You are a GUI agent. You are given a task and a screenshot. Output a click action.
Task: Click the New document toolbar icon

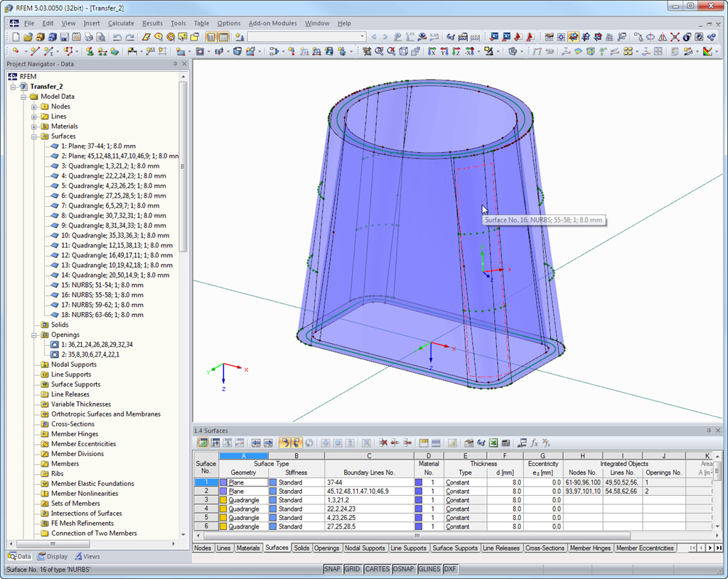tap(14, 37)
